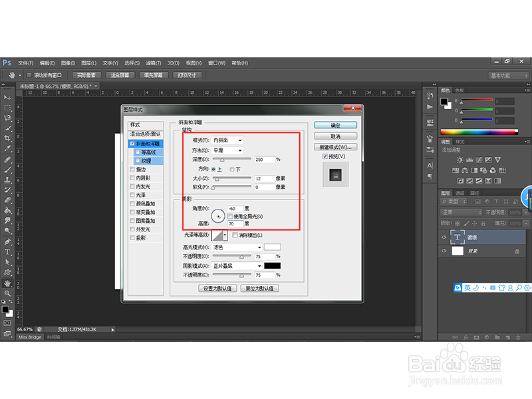532x399 pixels.
Task: Click the 适合屏幕 button
Action: 120,75
